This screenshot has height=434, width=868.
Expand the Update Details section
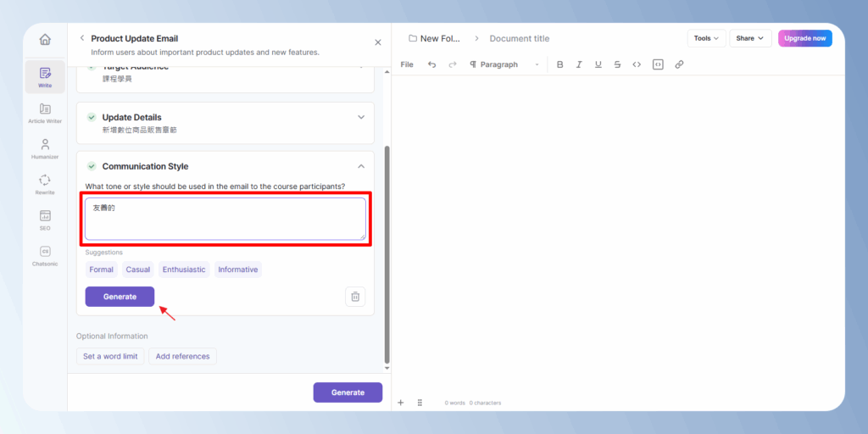(361, 117)
